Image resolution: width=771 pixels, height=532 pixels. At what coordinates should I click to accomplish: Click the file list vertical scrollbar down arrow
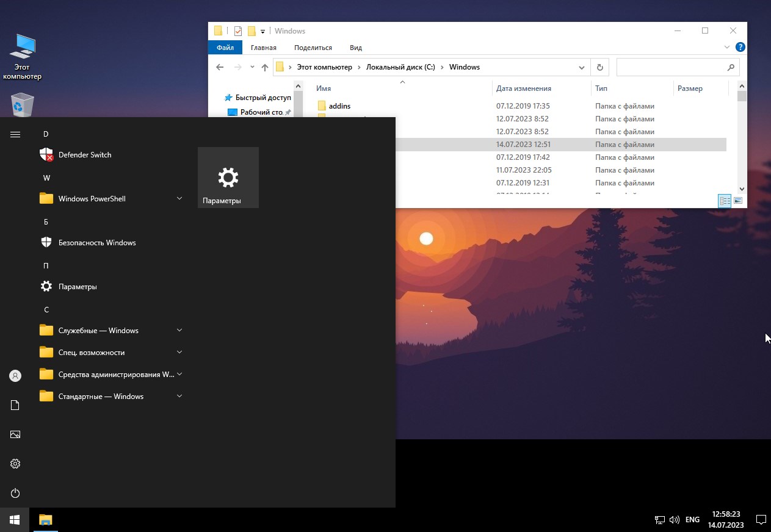click(x=742, y=189)
